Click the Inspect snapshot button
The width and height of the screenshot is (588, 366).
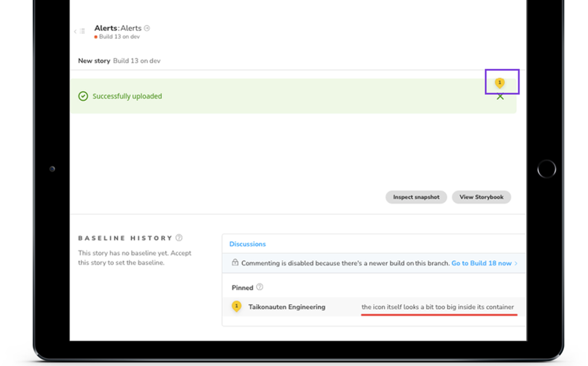point(416,197)
